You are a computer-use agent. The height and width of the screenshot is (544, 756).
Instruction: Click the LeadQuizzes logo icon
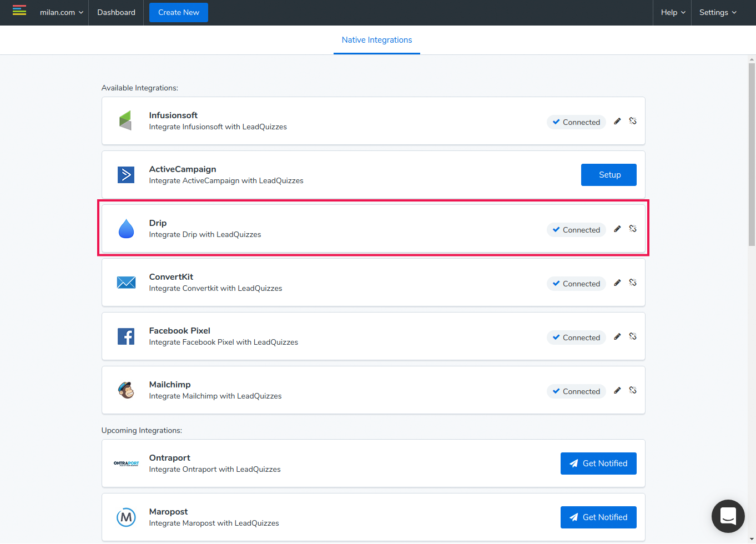coord(19,11)
